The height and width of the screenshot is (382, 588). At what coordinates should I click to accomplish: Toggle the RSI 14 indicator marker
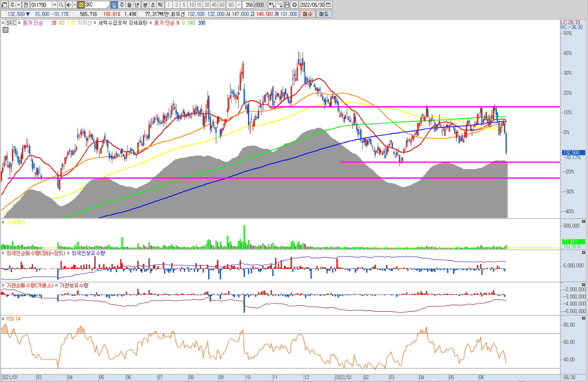pos(3,319)
